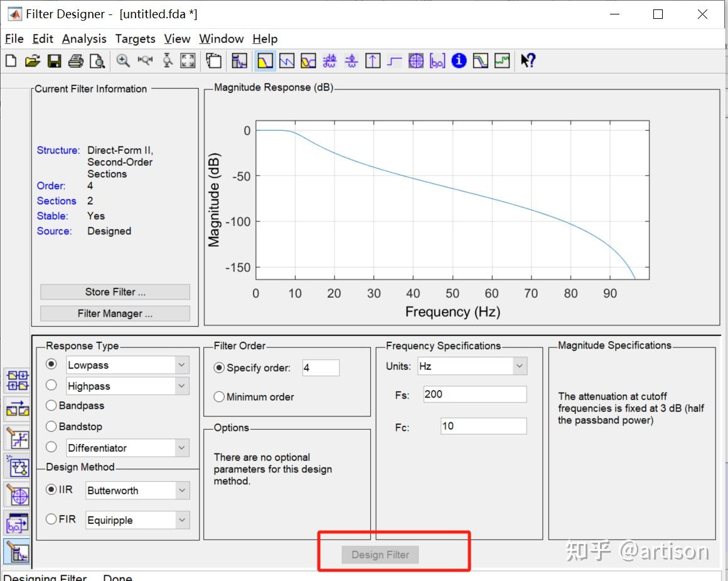Show the Group Delay response
728x581 pixels.
tap(330, 60)
